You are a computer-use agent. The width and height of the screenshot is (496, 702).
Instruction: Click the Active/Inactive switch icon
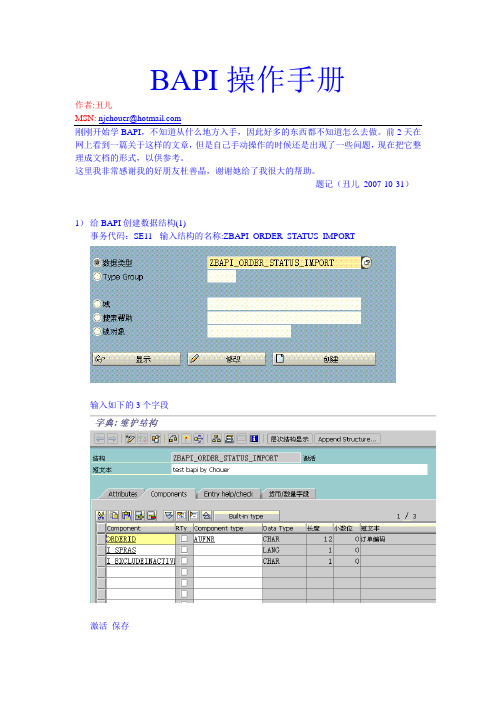pyautogui.click(x=142, y=439)
